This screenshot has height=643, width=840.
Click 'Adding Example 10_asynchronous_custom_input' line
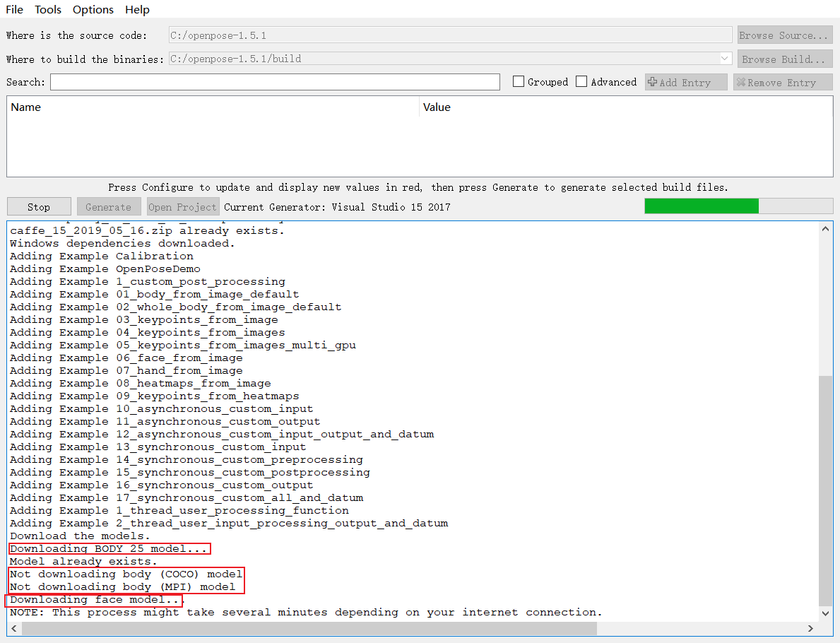(x=161, y=409)
